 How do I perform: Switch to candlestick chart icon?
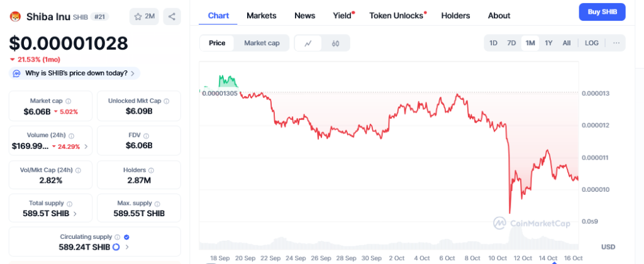tap(335, 43)
